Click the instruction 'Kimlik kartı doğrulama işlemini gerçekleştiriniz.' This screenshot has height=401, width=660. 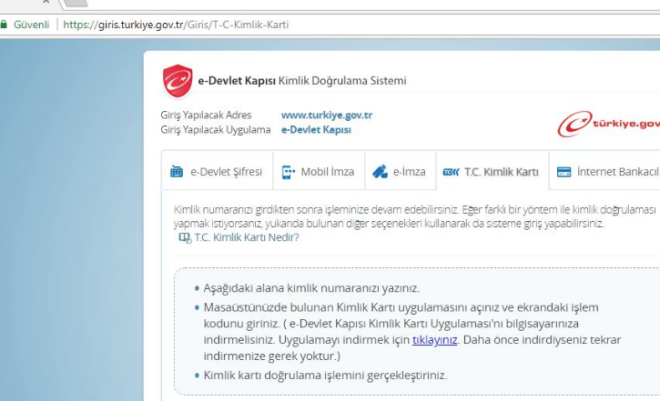click(x=325, y=375)
